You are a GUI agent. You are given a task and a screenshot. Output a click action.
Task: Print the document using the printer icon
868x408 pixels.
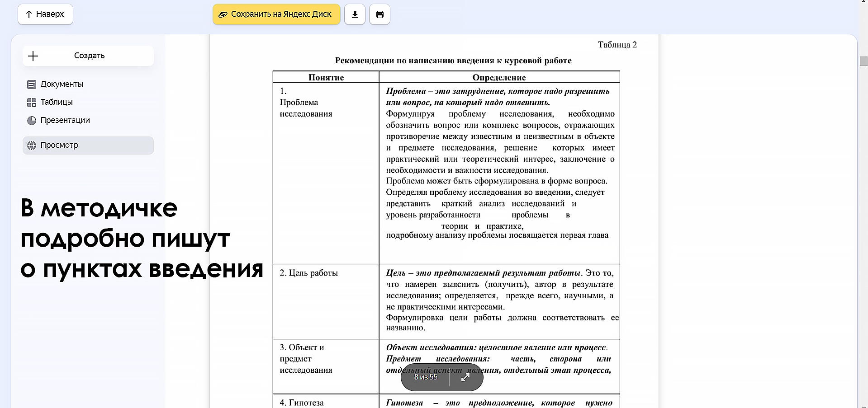pos(380,14)
